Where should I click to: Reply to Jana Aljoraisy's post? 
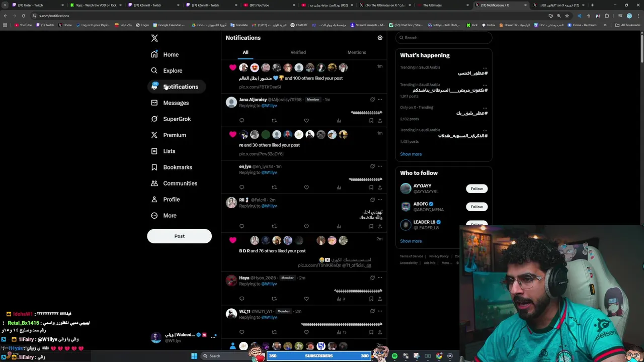coord(242,121)
